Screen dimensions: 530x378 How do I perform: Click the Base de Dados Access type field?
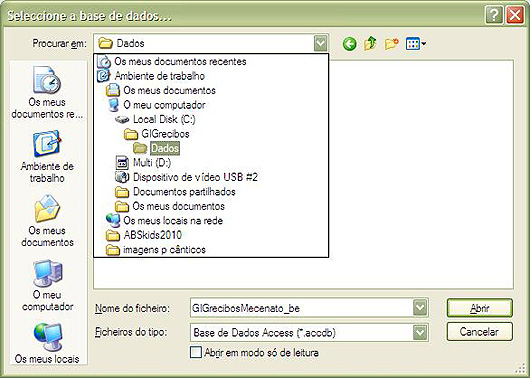(302, 332)
